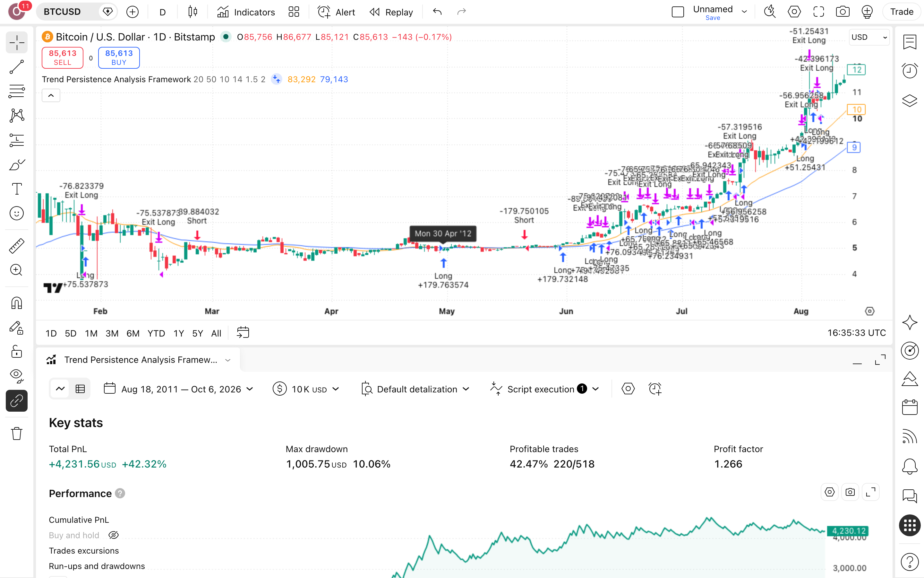Activate the zoom in tool
Screen dimensions: 924x578
point(16,270)
